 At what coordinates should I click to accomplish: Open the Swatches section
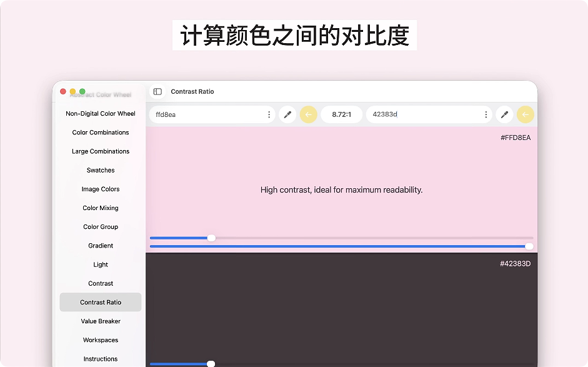coord(100,170)
